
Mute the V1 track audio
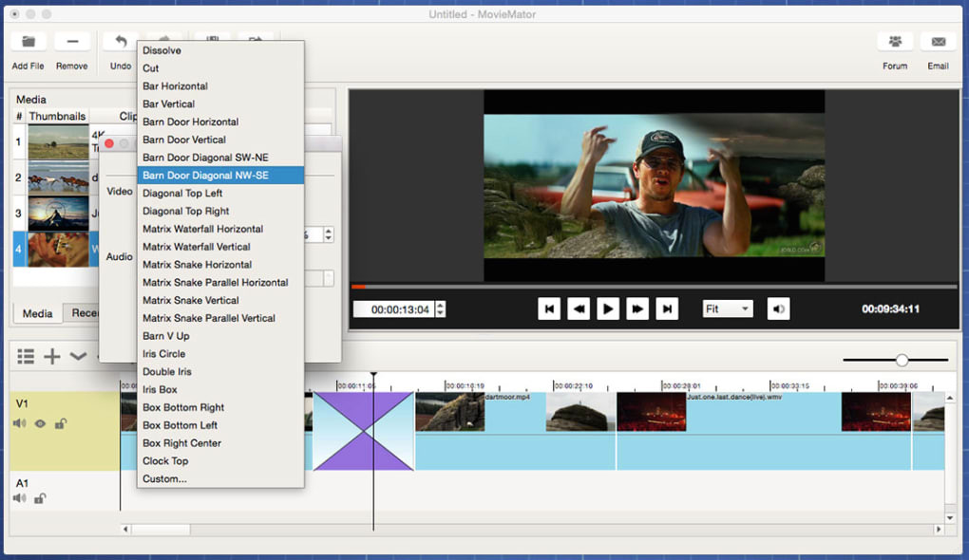20,423
